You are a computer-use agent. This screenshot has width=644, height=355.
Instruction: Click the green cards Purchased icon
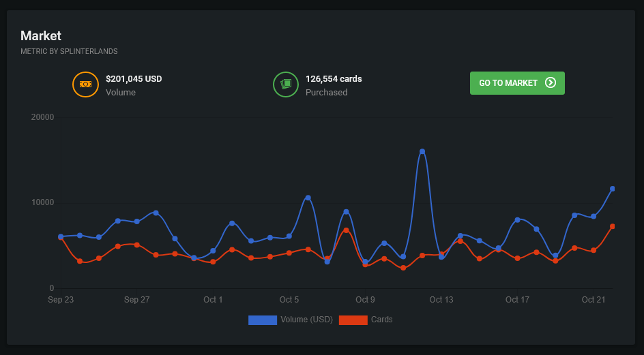coord(286,84)
